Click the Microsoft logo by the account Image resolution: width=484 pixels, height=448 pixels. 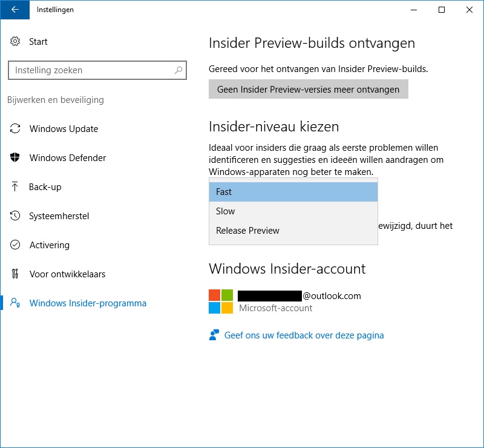click(221, 301)
